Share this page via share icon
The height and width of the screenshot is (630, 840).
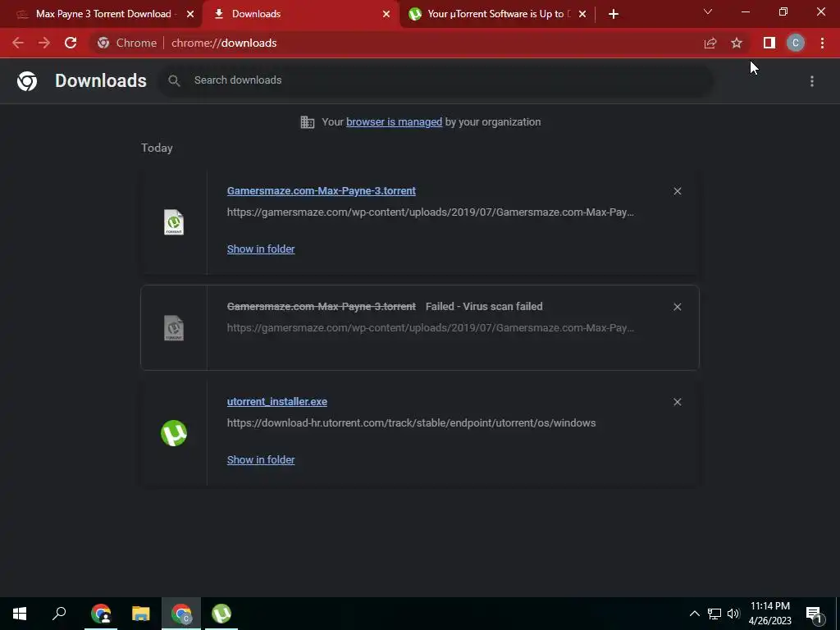tap(710, 43)
